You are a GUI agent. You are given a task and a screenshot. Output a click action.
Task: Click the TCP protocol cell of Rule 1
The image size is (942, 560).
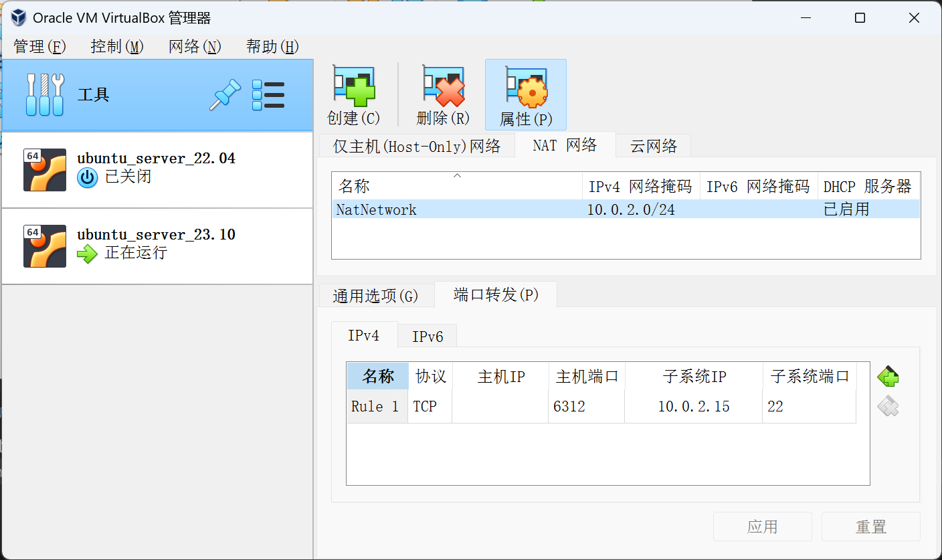430,406
